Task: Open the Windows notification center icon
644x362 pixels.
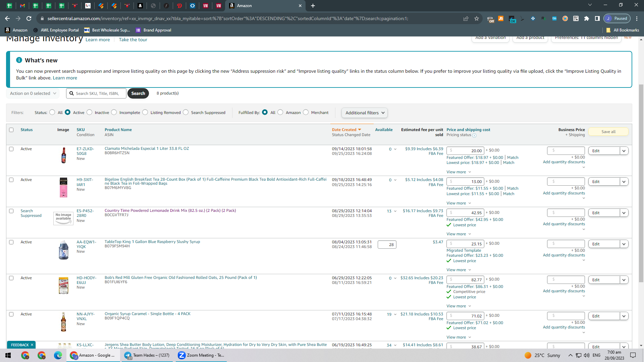Action: (x=633, y=355)
